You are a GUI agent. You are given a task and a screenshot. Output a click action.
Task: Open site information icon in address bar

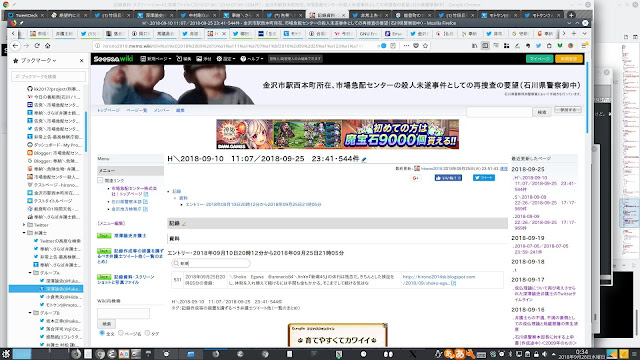pyautogui.click(x=97, y=46)
